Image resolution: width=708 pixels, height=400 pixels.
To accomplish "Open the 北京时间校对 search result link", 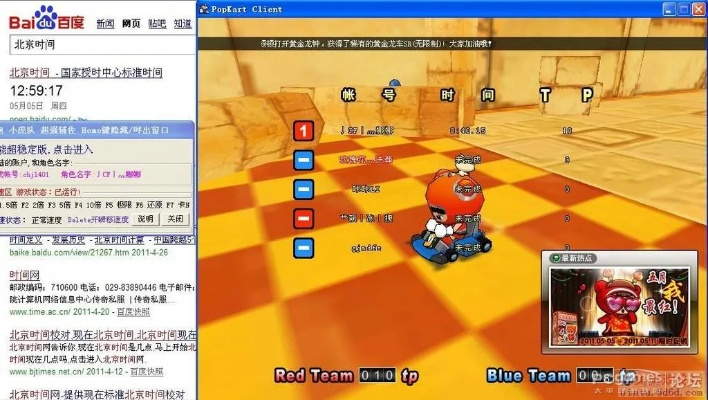I will click(x=103, y=335).
